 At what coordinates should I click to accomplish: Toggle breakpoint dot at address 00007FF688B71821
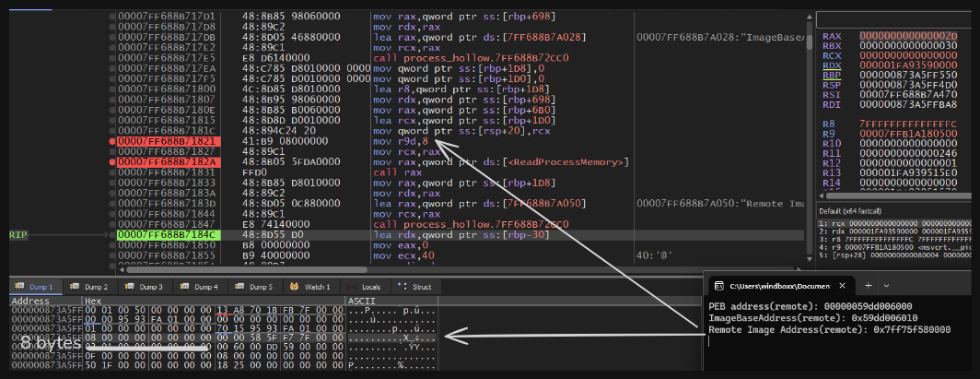(x=112, y=142)
